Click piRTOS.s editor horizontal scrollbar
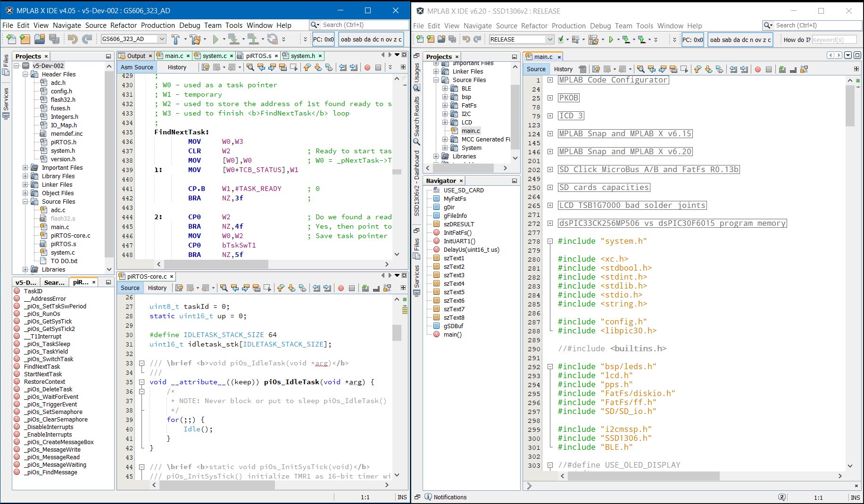Screen dimensions: 864x504 (x=216, y=264)
